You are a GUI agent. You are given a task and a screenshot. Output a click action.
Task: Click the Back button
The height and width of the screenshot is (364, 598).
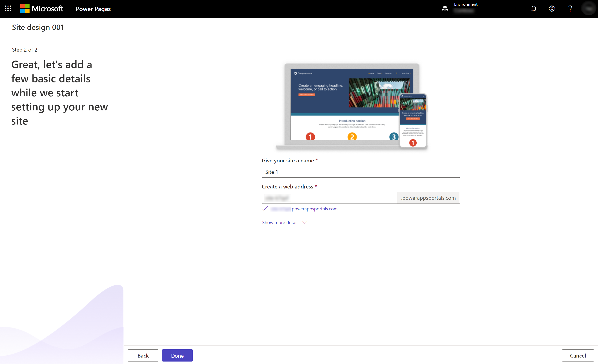click(x=143, y=355)
